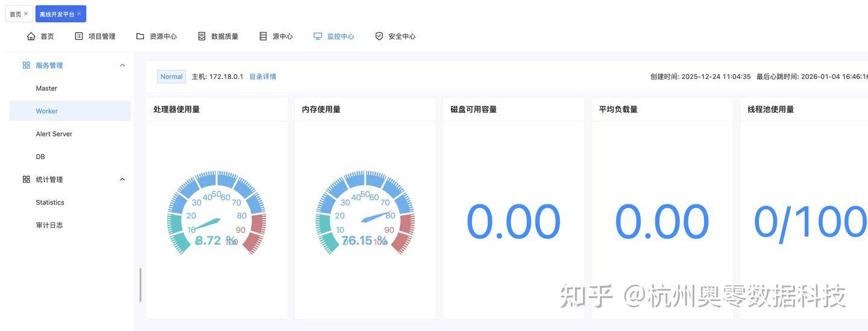Click the 监控中心 monitor icon
This screenshot has width=868, height=331.
pos(318,36)
